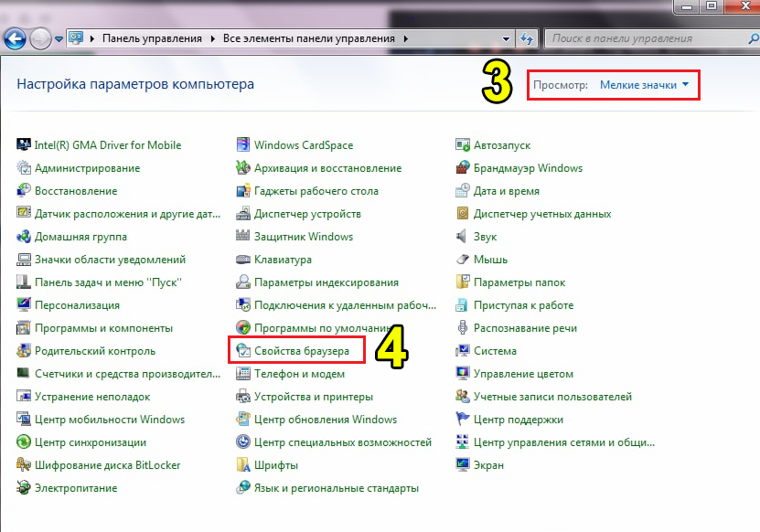Click the Центр поддержки flag icon

463,419
